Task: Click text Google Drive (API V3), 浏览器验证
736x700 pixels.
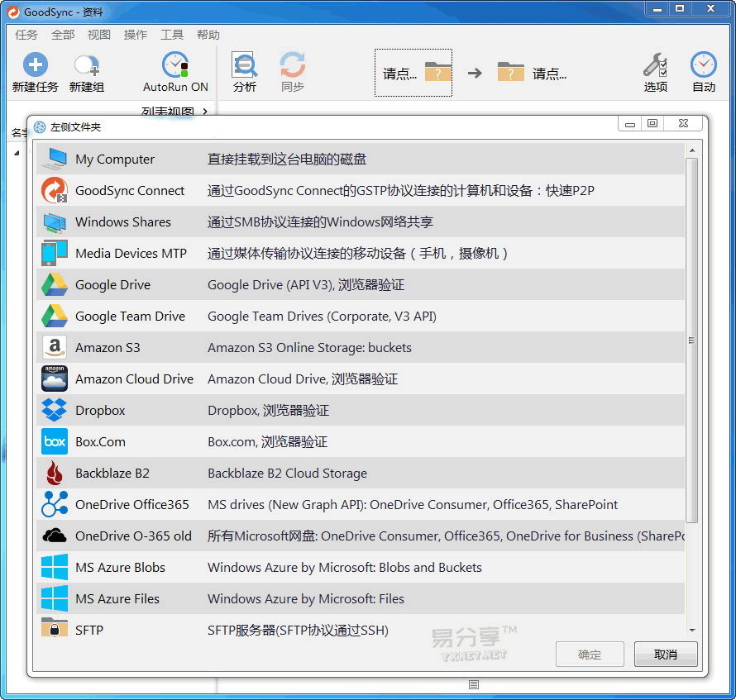Action: pyautogui.click(x=306, y=285)
